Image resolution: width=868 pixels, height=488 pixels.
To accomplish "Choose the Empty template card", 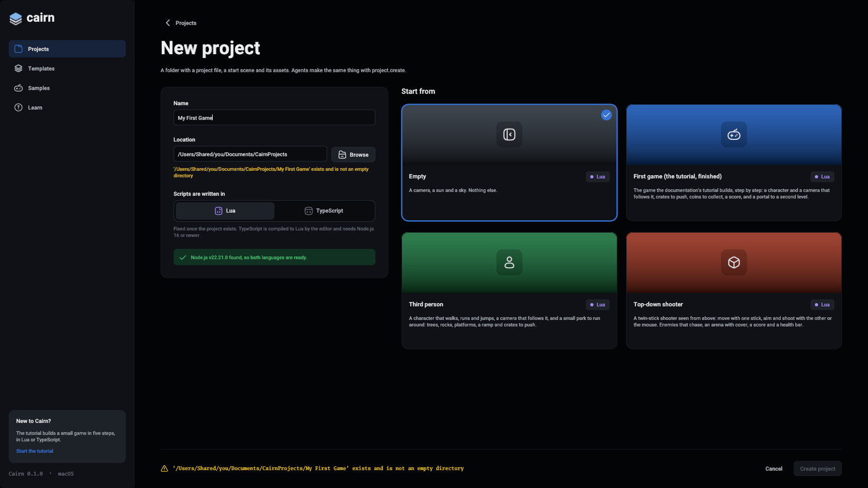I will point(509,163).
